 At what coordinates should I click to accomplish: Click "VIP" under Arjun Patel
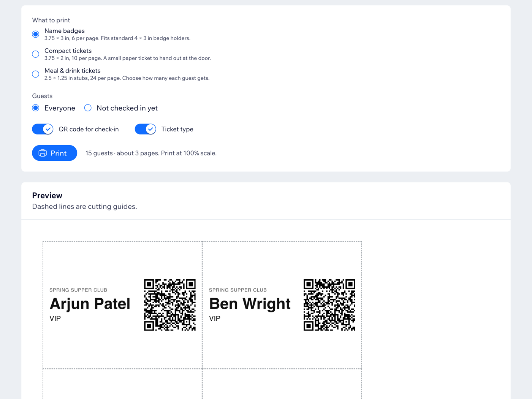[55, 318]
